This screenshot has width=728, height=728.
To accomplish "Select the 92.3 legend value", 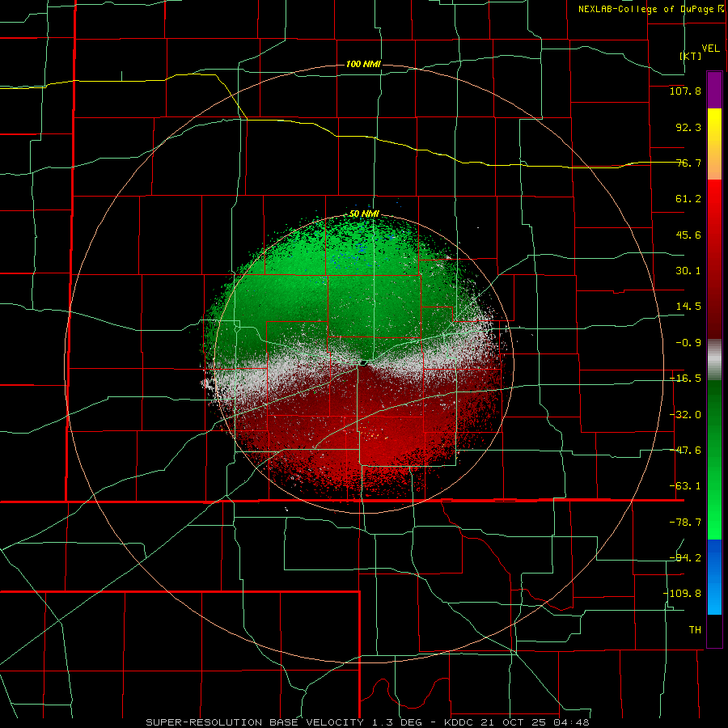I will coord(688,127).
